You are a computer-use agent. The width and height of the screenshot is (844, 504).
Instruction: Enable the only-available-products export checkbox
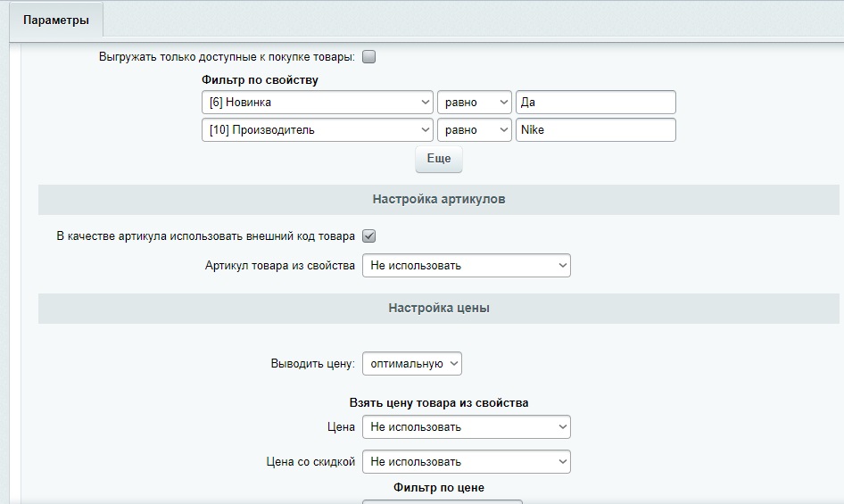[x=369, y=57]
